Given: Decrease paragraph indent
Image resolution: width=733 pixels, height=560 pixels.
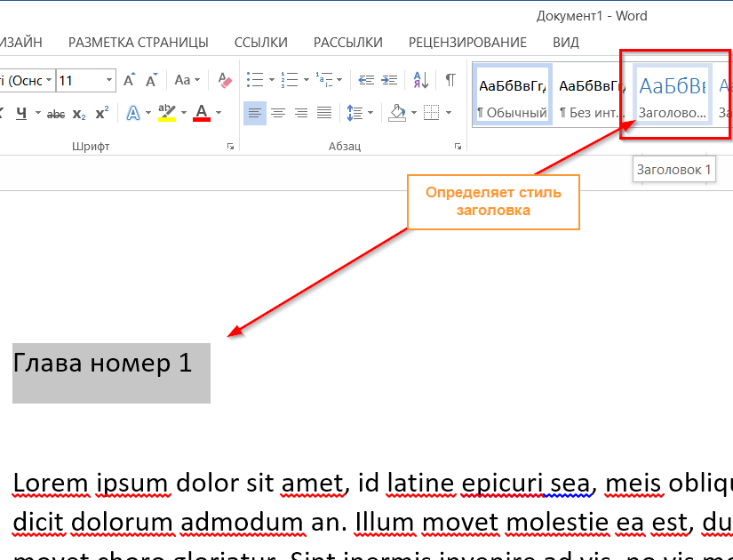Looking at the screenshot, I should point(366,80).
